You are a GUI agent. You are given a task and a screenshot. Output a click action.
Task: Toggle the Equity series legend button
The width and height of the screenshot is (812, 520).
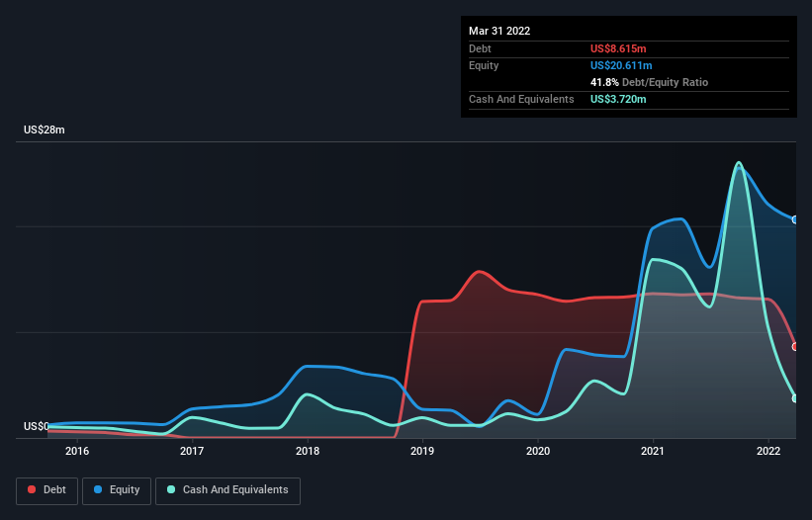[x=117, y=490]
